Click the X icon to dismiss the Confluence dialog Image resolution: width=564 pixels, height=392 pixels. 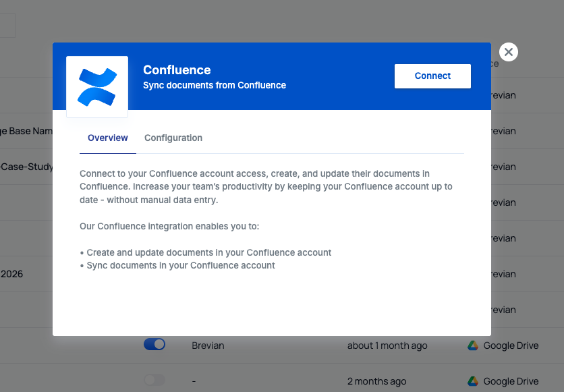pyautogui.click(x=508, y=52)
